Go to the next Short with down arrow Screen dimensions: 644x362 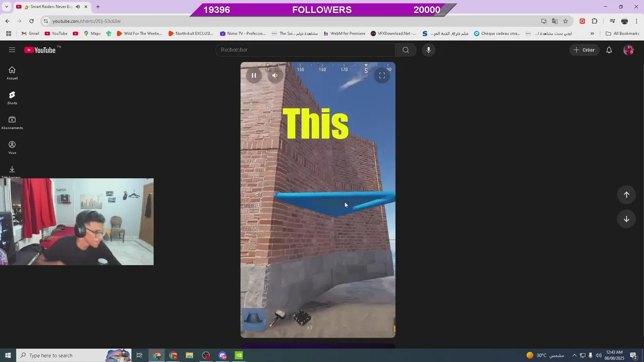click(x=626, y=219)
